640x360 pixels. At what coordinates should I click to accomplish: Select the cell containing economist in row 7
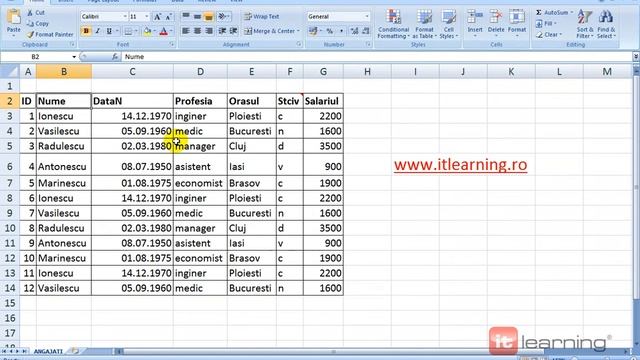click(x=200, y=183)
